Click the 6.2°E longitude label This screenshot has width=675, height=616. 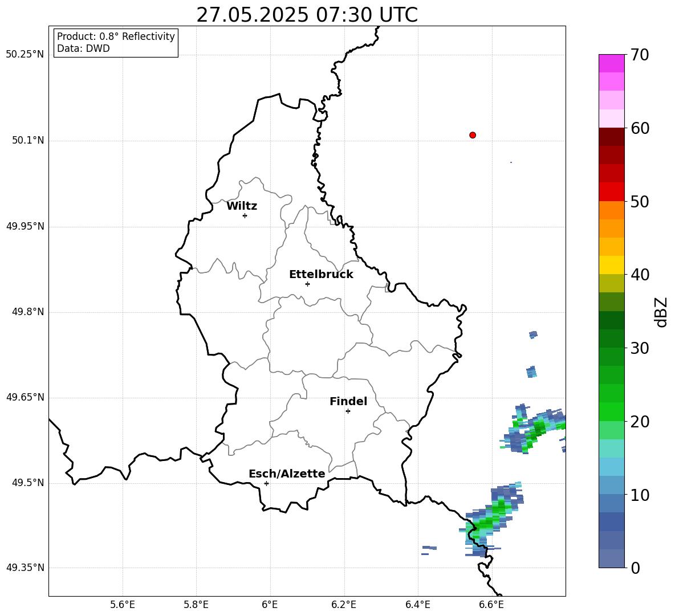pos(344,605)
